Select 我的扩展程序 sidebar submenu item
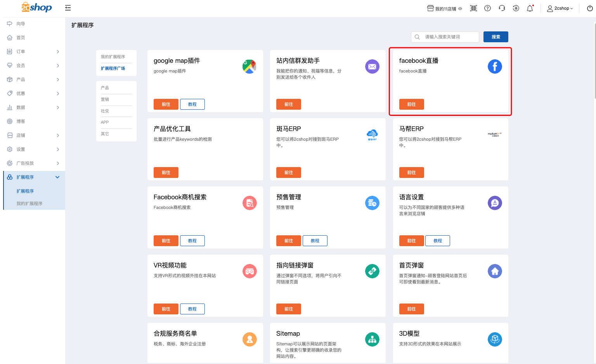This screenshot has width=596, height=364. coord(29,204)
